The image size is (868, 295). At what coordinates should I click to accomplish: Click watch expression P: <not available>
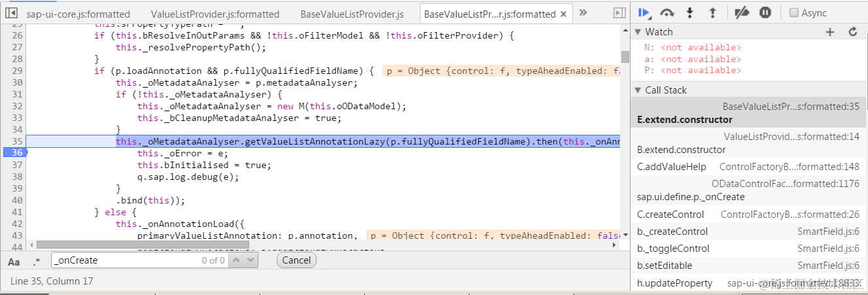click(693, 70)
